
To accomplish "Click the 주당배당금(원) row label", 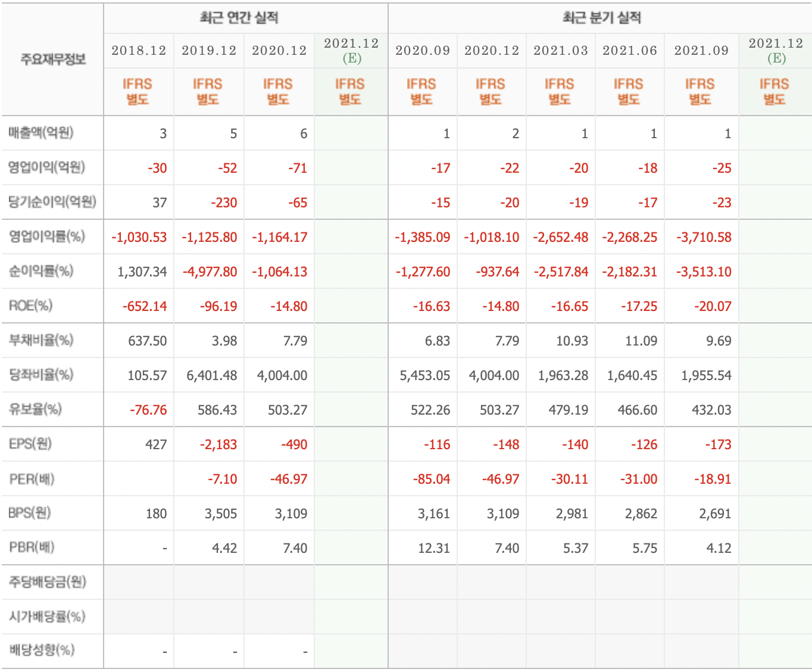I will coord(48,582).
